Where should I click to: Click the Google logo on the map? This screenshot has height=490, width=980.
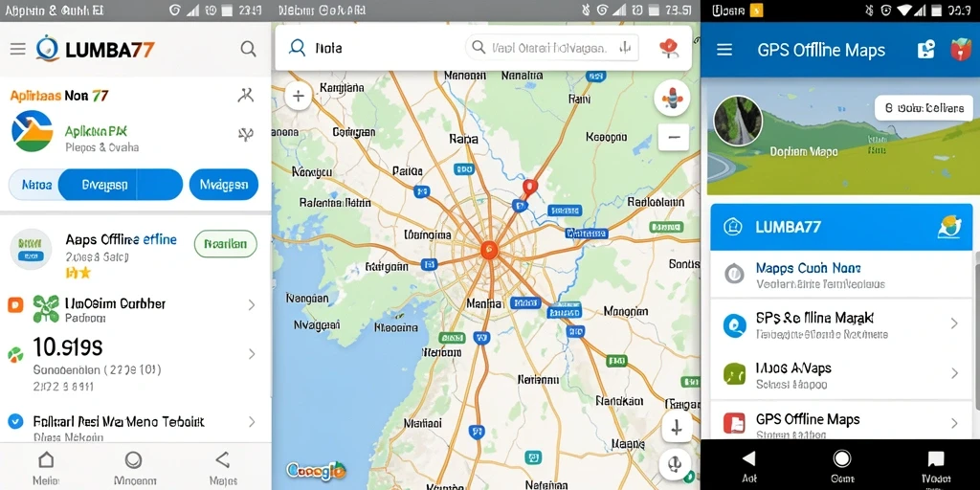[x=316, y=470]
